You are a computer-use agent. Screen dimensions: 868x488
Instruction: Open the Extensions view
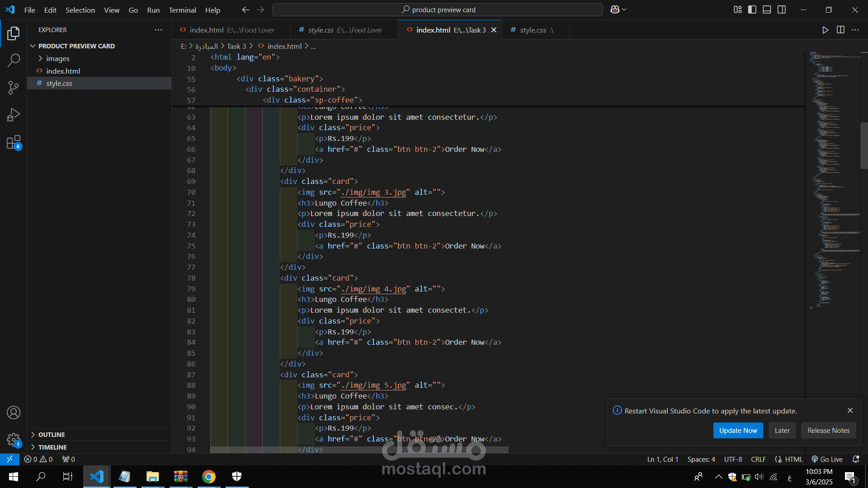coord(14,142)
